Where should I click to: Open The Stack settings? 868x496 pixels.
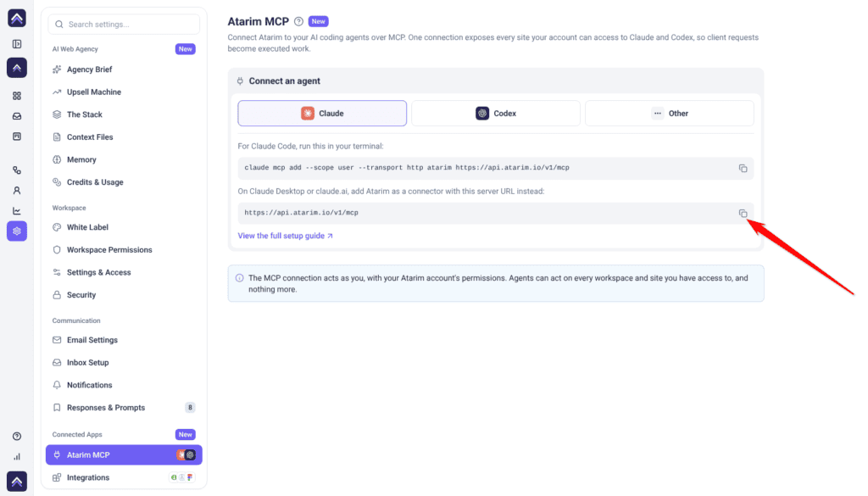pos(124,114)
